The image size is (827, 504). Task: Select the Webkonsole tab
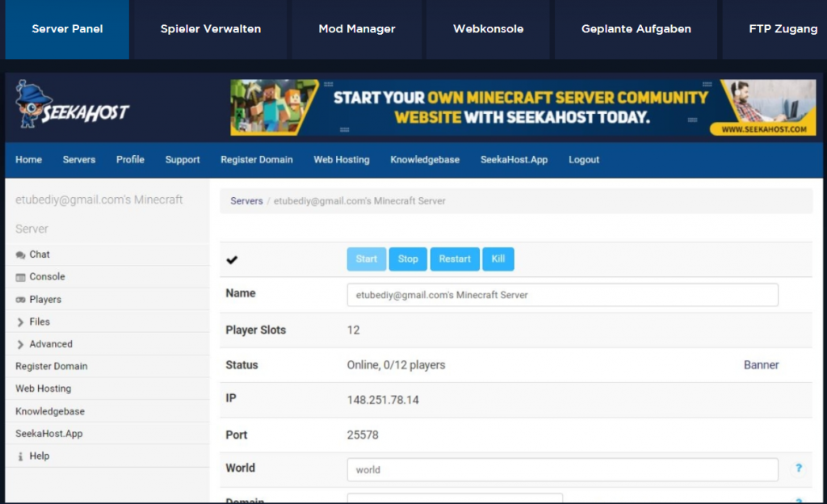pyautogui.click(x=488, y=29)
